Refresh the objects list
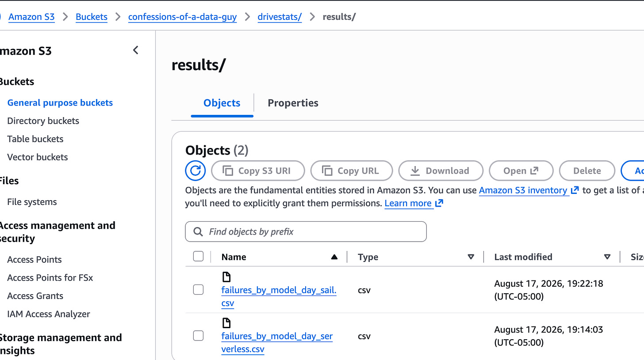 click(195, 171)
